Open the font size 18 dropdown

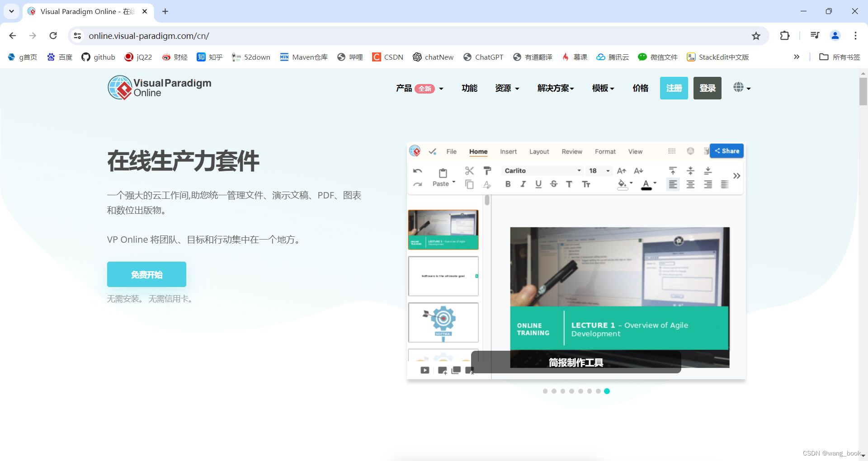pyautogui.click(x=599, y=171)
